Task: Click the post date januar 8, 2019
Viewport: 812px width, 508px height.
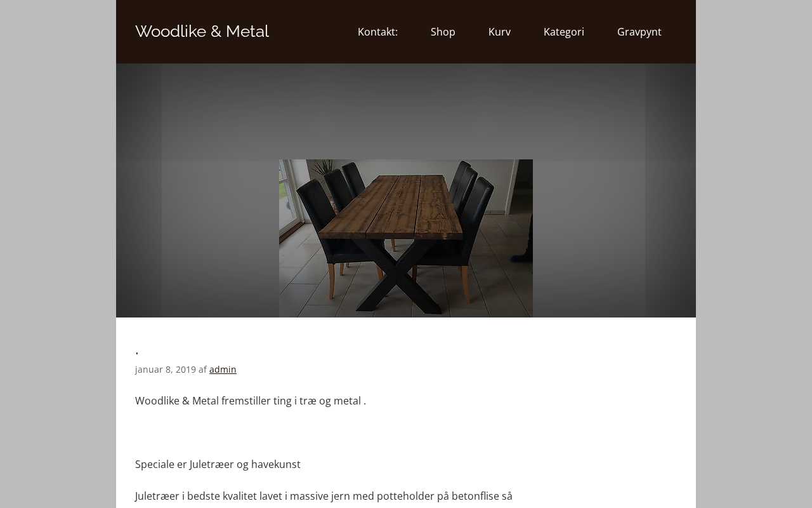Action: tap(166, 370)
